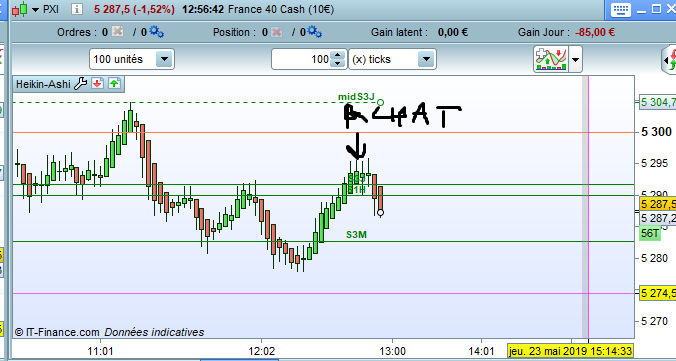Open the '(x) ticks' timeframe dropdown
Image resolution: width=676 pixels, height=361 pixels.
(x=392, y=59)
